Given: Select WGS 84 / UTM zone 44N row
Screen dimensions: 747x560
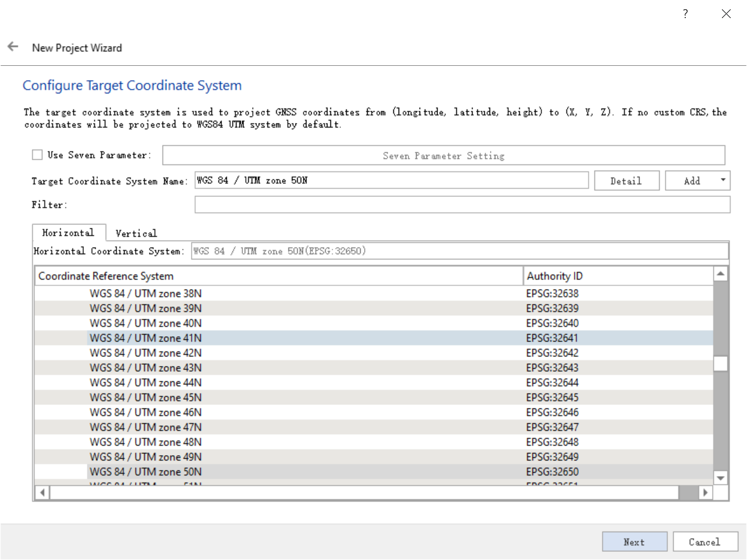Looking at the screenshot, I should [x=374, y=382].
